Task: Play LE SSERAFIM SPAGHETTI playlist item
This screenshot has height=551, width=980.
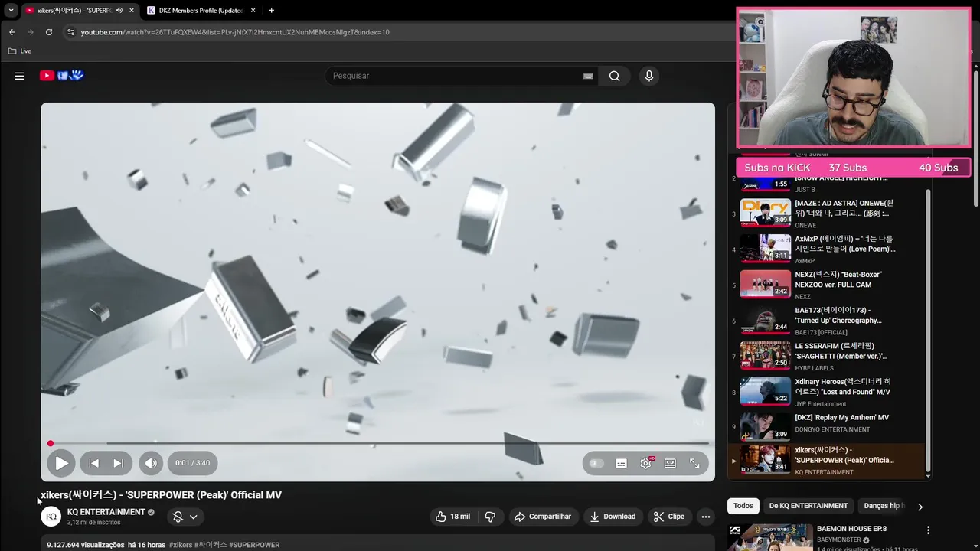Action: click(x=827, y=357)
